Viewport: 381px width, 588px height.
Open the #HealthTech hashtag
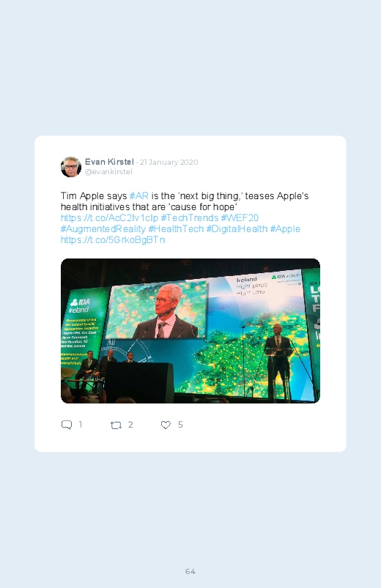click(x=176, y=228)
